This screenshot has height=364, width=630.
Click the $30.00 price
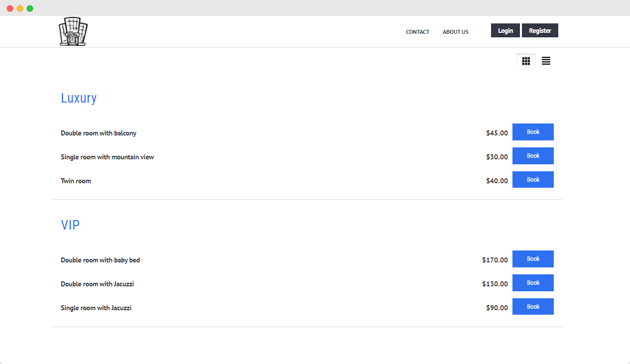(x=497, y=157)
